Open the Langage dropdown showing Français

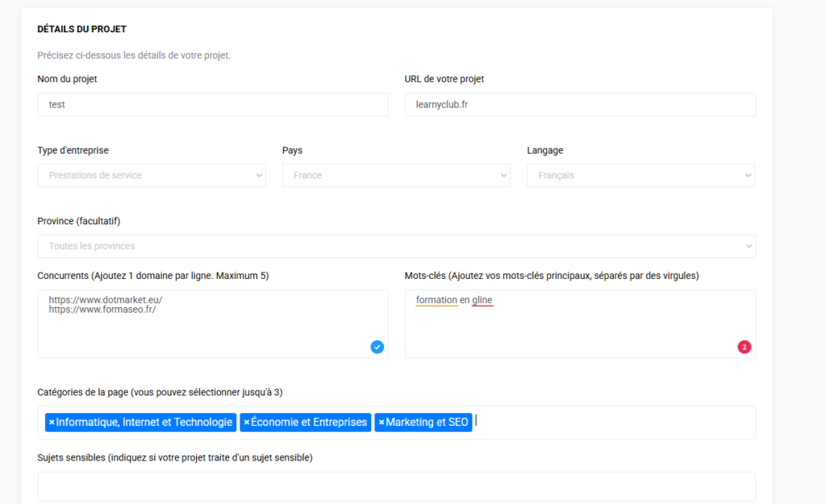click(640, 175)
